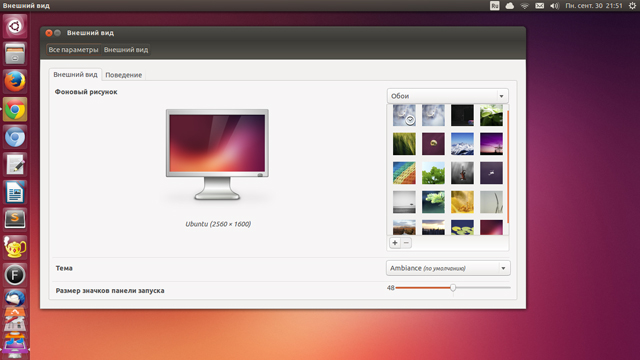Open LibreOffice Writer from the launcher
Image resolution: width=640 pixels, height=360 pixels.
(x=15, y=192)
